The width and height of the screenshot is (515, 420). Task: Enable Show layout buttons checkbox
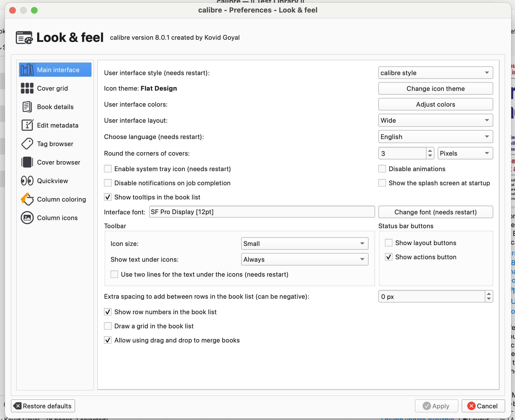pos(389,243)
